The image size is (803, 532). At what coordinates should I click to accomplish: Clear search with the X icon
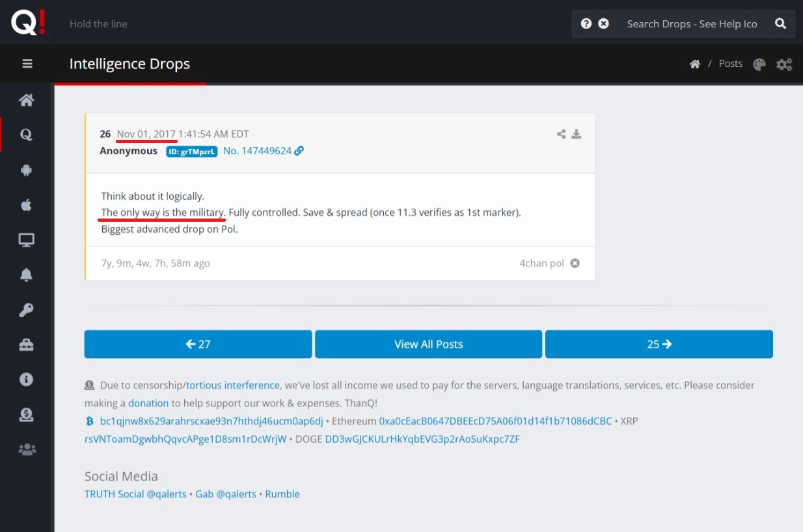pos(604,23)
